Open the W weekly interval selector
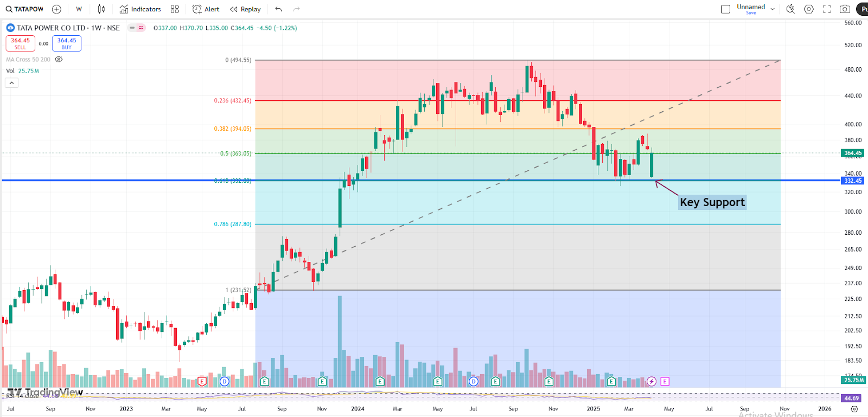The width and height of the screenshot is (868, 417). 79,9
